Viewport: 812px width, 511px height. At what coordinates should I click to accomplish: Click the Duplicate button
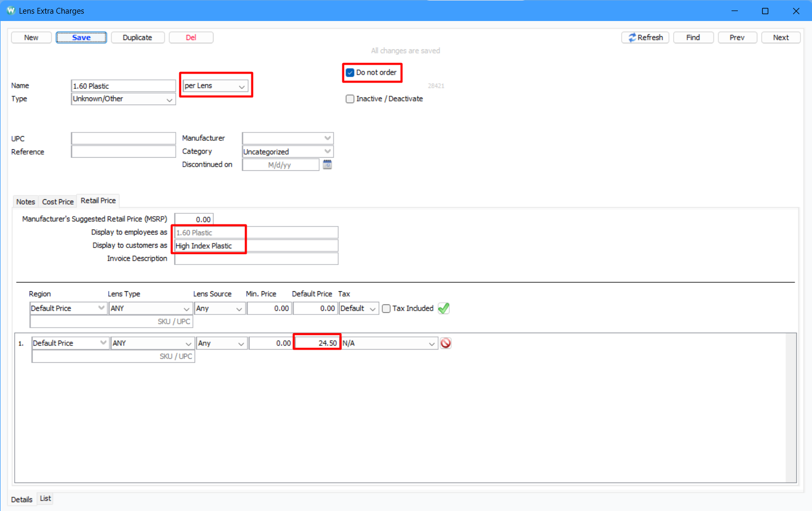tap(137, 37)
